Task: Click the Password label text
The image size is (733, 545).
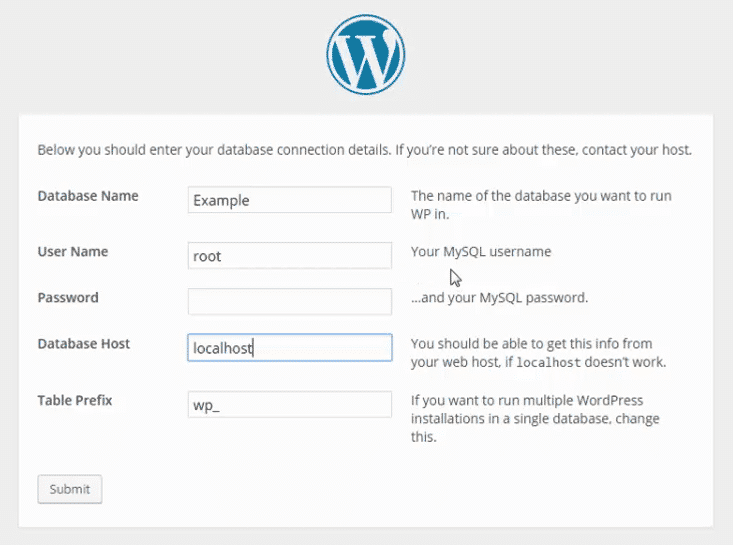Action: 68,298
